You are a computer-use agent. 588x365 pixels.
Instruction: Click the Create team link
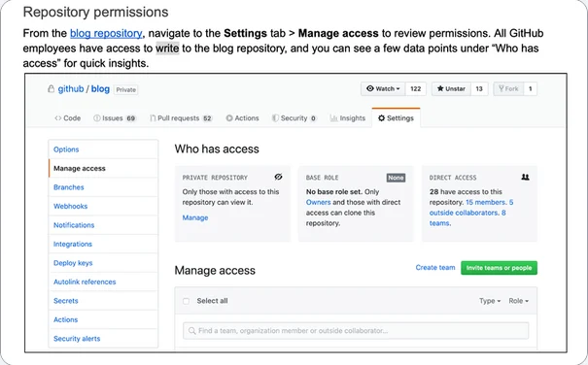pyautogui.click(x=435, y=268)
